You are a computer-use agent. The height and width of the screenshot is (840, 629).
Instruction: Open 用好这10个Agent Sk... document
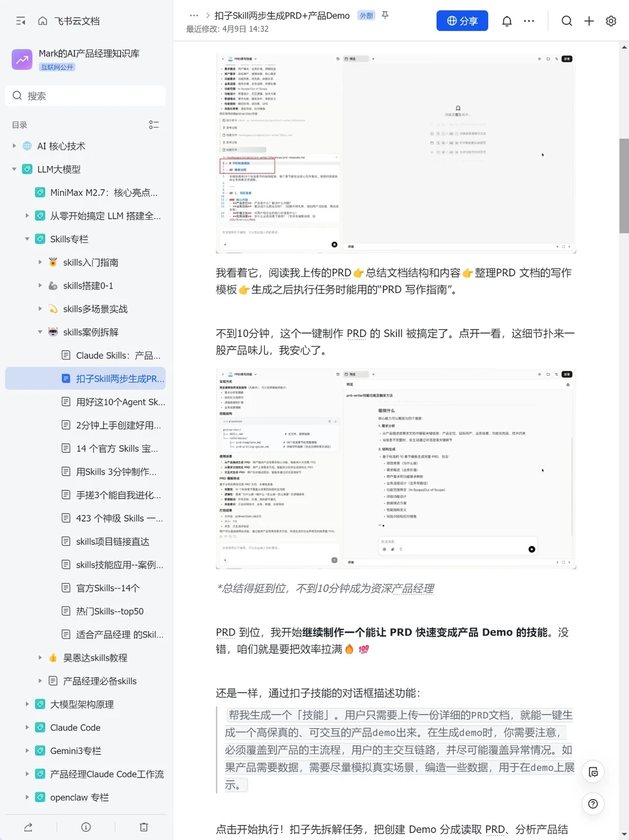click(86, 402)
